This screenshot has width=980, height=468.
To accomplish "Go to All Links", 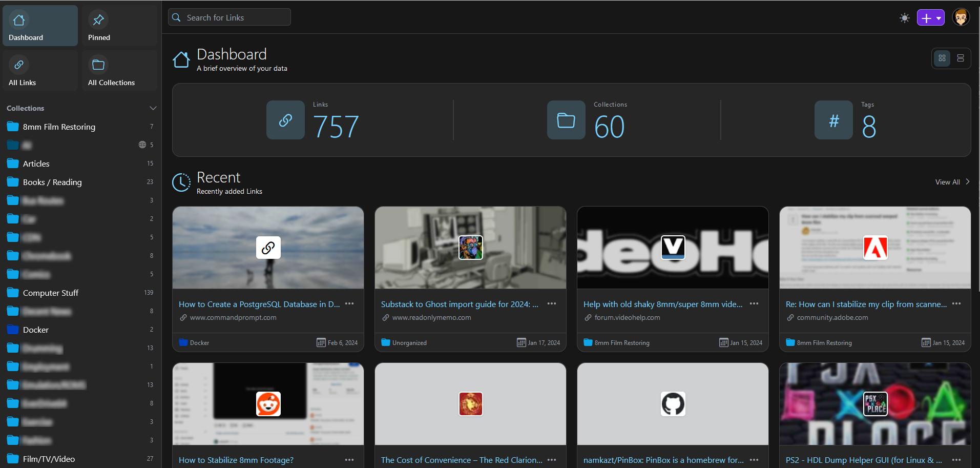I will coord(40,71).
